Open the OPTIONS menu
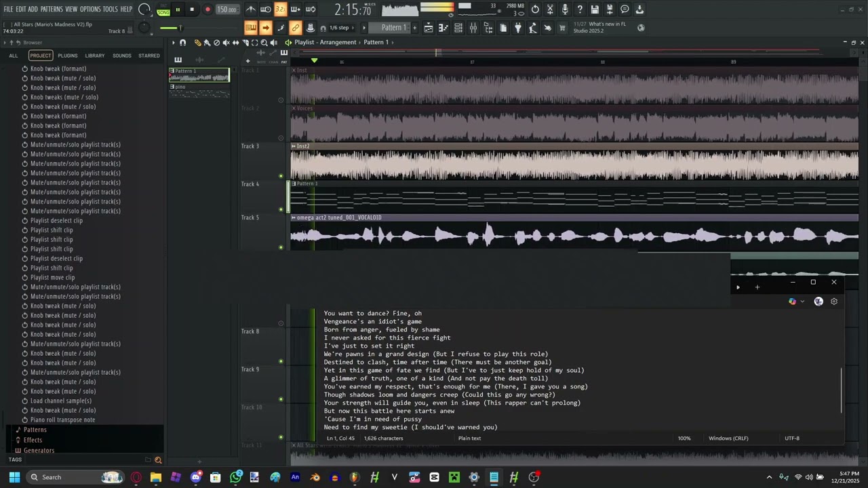 (90, 9)
